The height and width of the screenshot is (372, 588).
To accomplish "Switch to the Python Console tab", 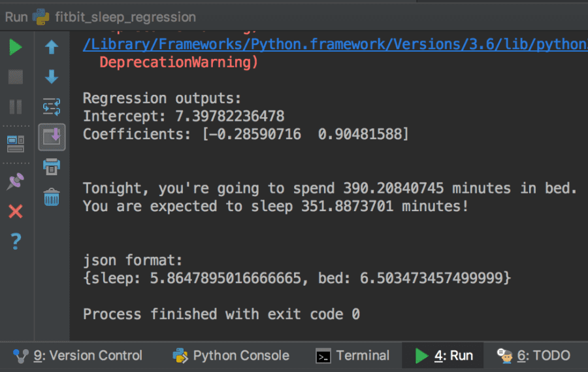I will click(231, 356).
